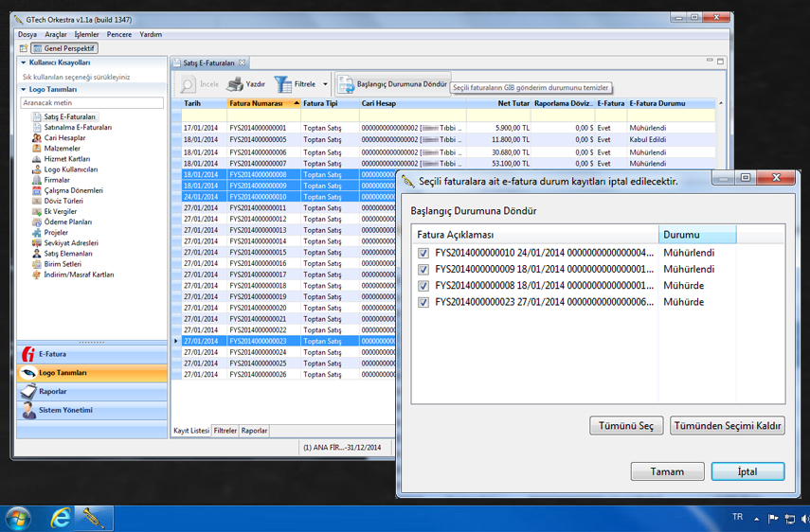This screenshot has height=532, width=810.
Task: Collapse the Logo Tanımları section
Action: [x=23, y=90]
